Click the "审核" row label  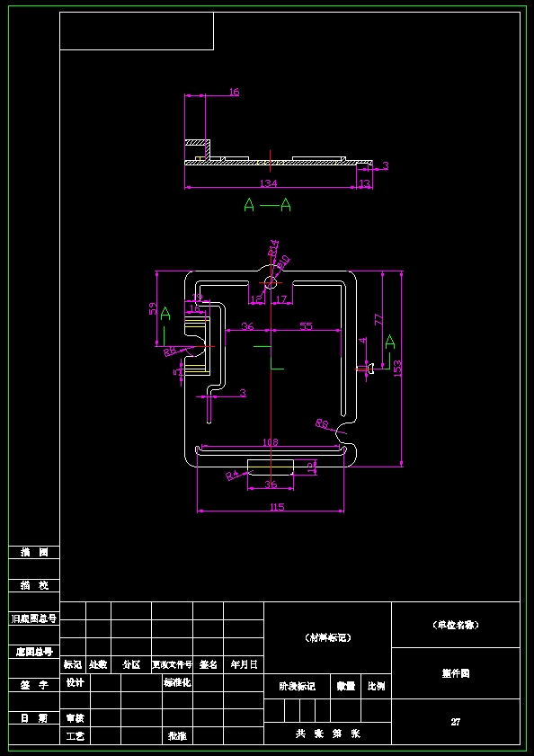pyautogui.click(x=76, y=718)
